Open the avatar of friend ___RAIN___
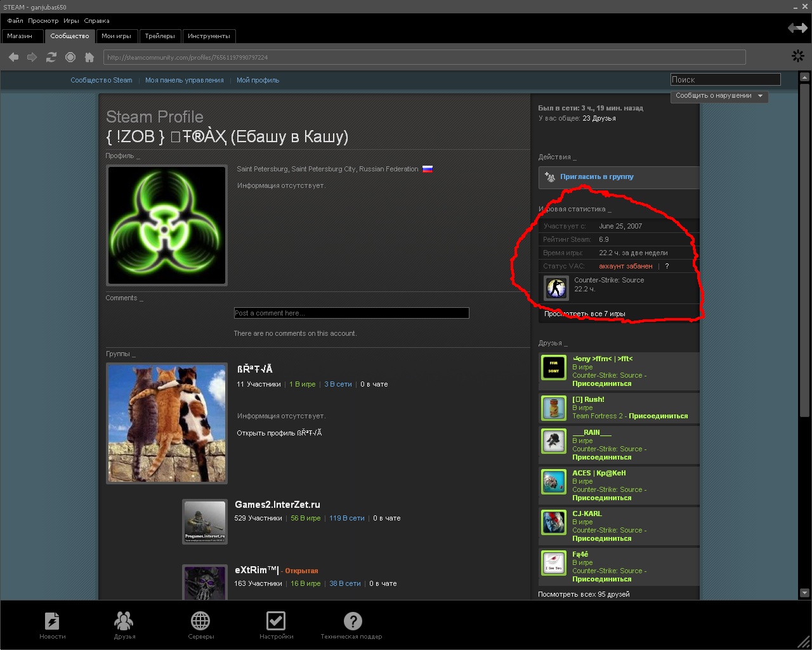Viewport: 812px width, 650px height. point(553,441)
